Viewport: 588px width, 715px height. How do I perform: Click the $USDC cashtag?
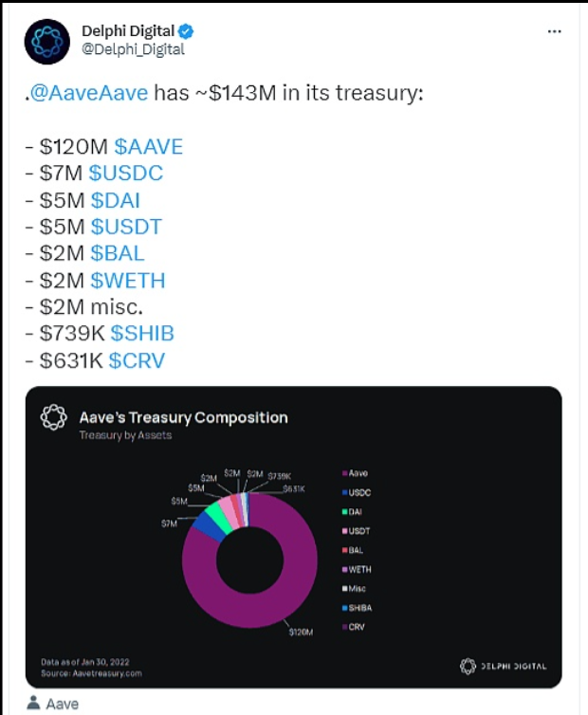coord(126,174)
